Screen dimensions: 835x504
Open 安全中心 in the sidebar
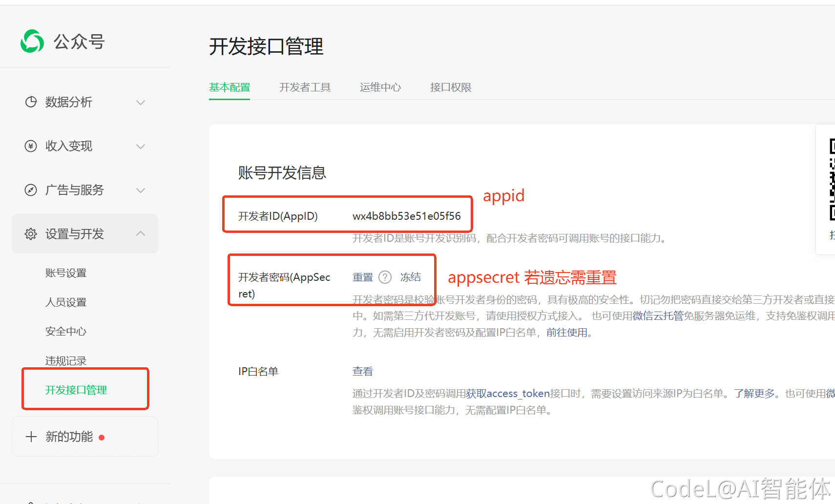click(x=66, y=331)
